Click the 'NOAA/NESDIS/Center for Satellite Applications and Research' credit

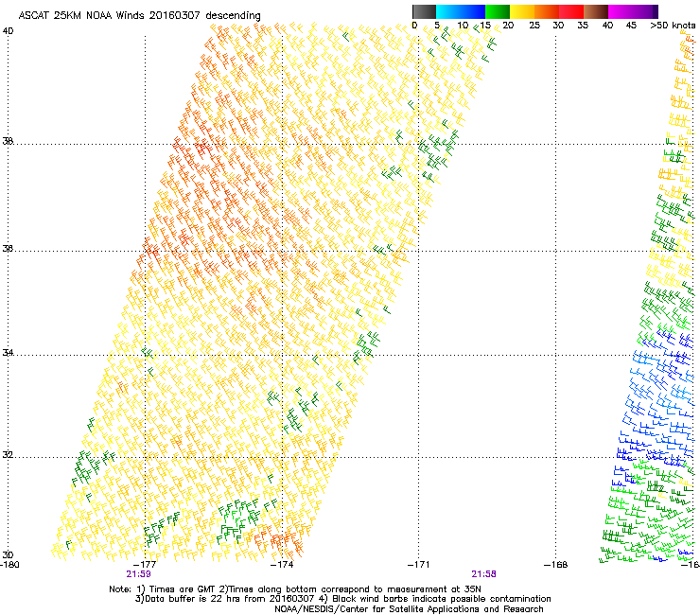[409, 609]
